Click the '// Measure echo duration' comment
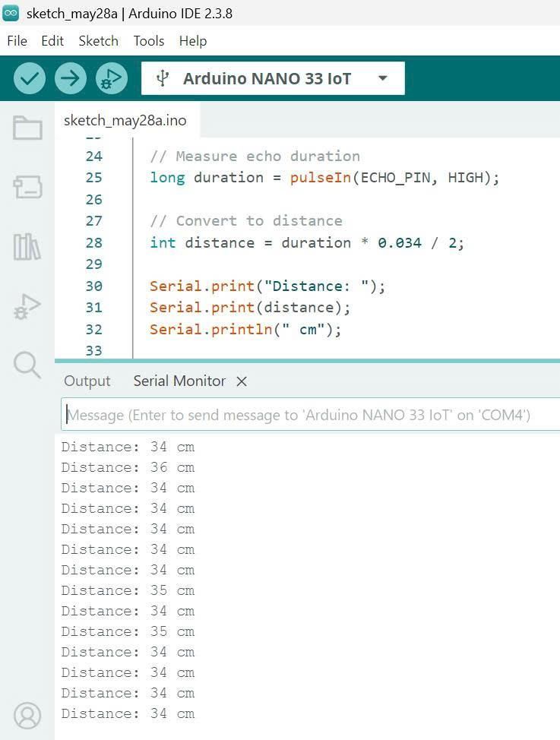Screen dimensions: 560x740 (x=255, y=157)
